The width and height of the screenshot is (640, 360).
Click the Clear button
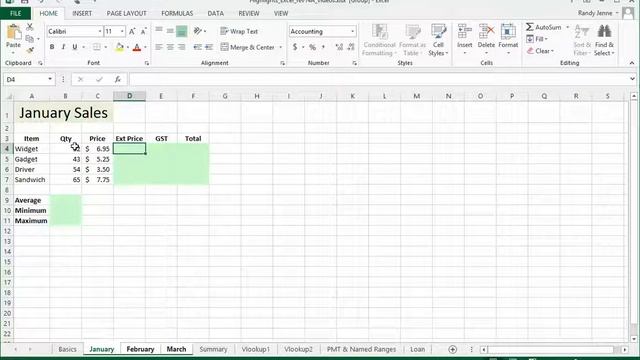tap(540, 51)
